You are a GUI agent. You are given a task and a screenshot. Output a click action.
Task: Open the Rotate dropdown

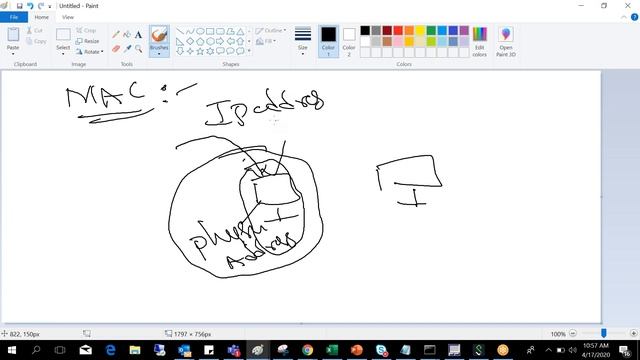pos(90,52)
